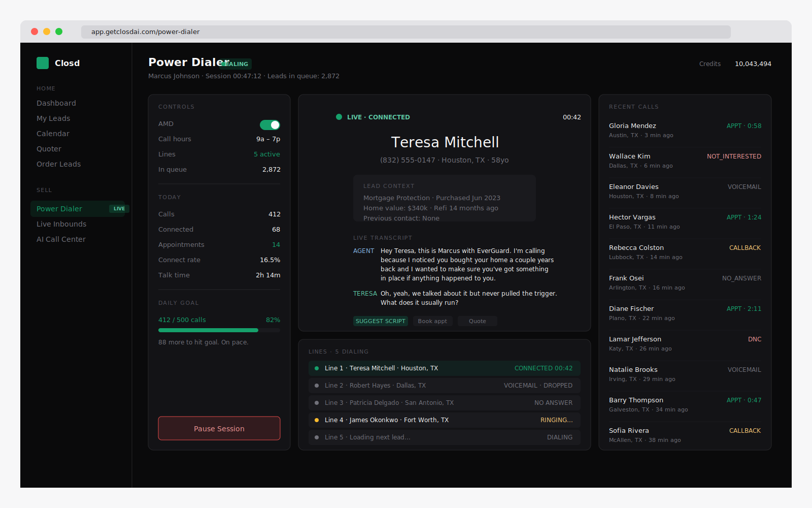Open AI Call Center from sidebar
Image resolution: width=812 pixels, height=508 pixels.
(61, 239)
